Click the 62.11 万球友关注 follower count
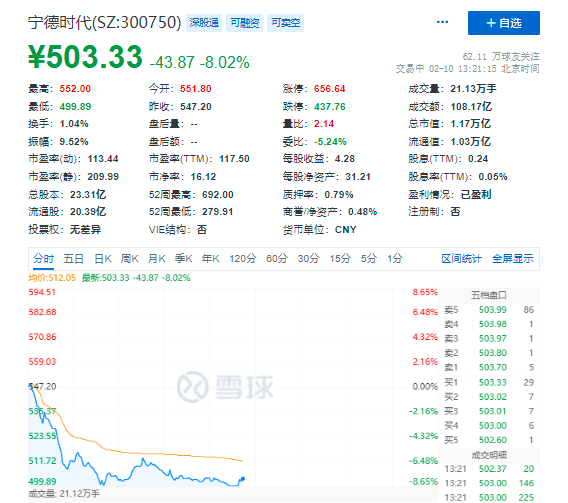The width and height of the screenshot is (568, 503). 501,57
